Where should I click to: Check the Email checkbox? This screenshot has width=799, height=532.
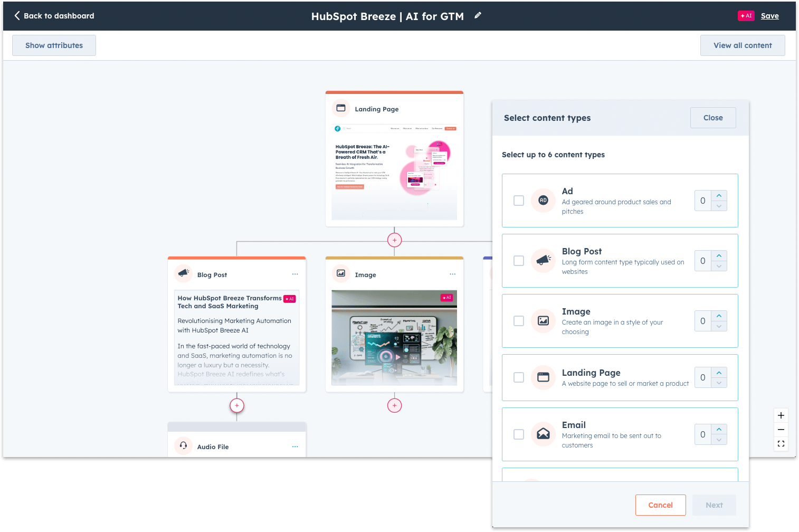coord(518,434)
